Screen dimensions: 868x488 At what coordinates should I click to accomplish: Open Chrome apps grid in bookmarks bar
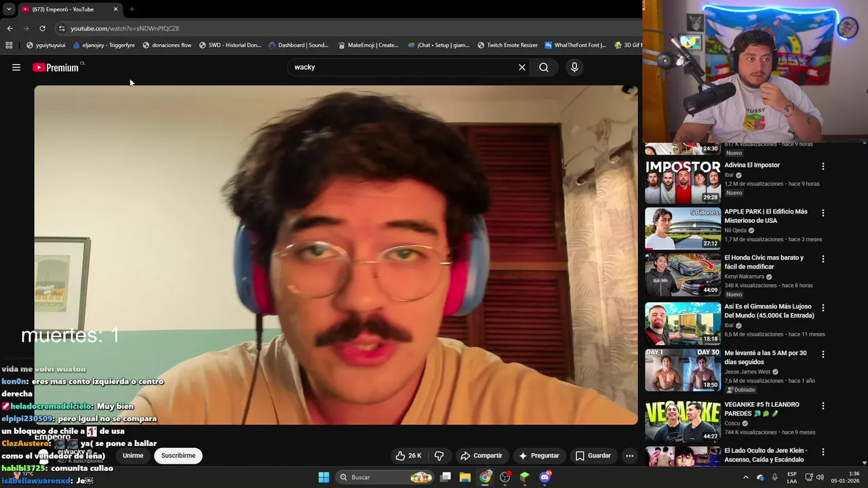pyautogui.click(x=9, y=45)
